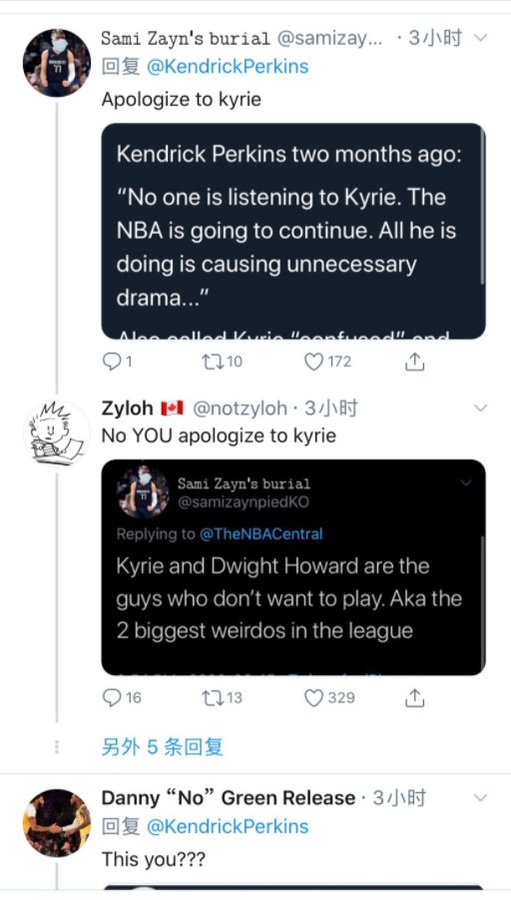Reply to Zyloh's tweet with 16 replies

[121, 697]
